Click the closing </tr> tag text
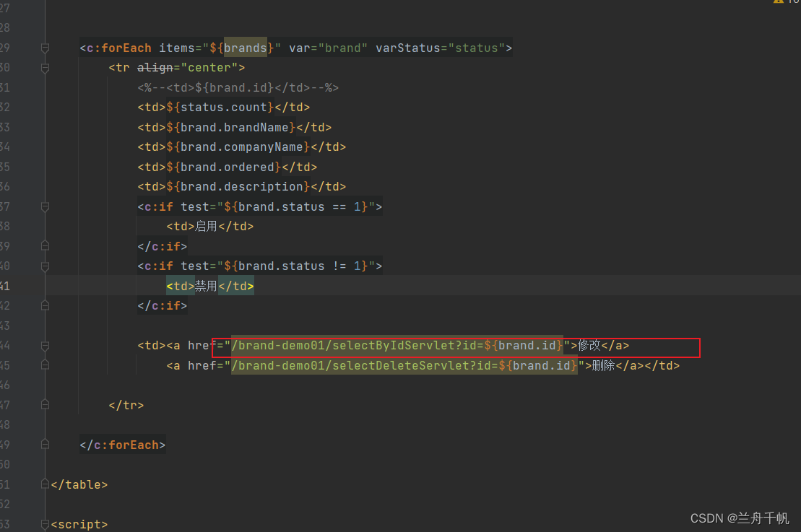The height and width of the screenshot is (532, 801). [126, 406]
